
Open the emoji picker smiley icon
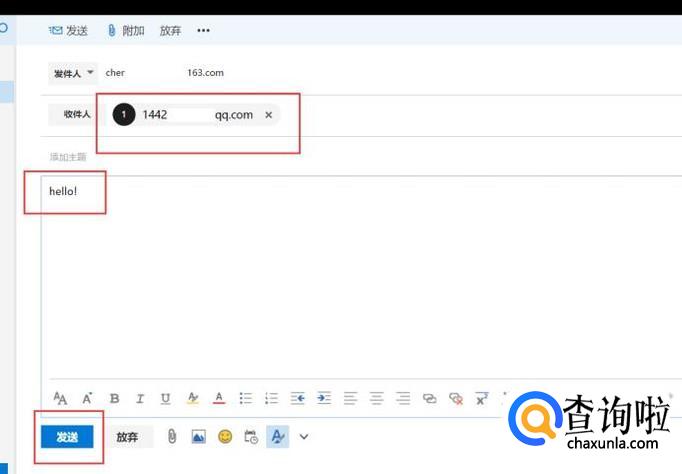tap(225, 437)
